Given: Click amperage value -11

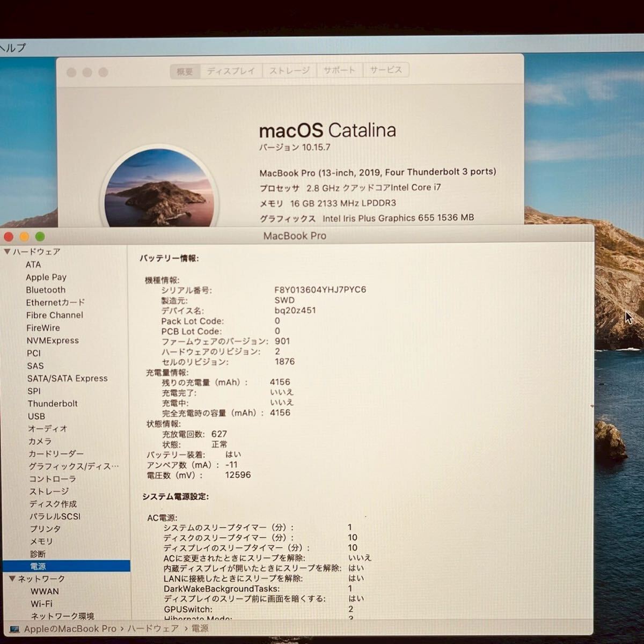Looking at the screenshot, I should (231, 465).
